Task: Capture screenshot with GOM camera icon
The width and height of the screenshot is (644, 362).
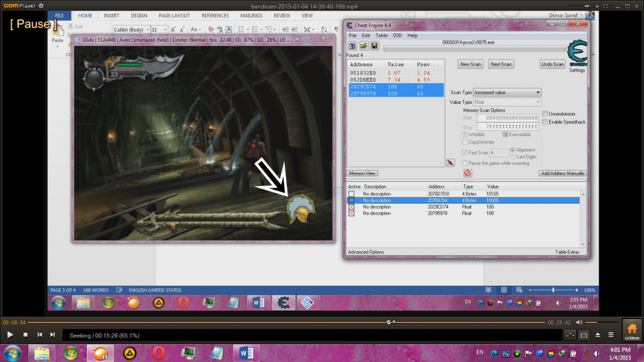Action: [x=584, y=336]
